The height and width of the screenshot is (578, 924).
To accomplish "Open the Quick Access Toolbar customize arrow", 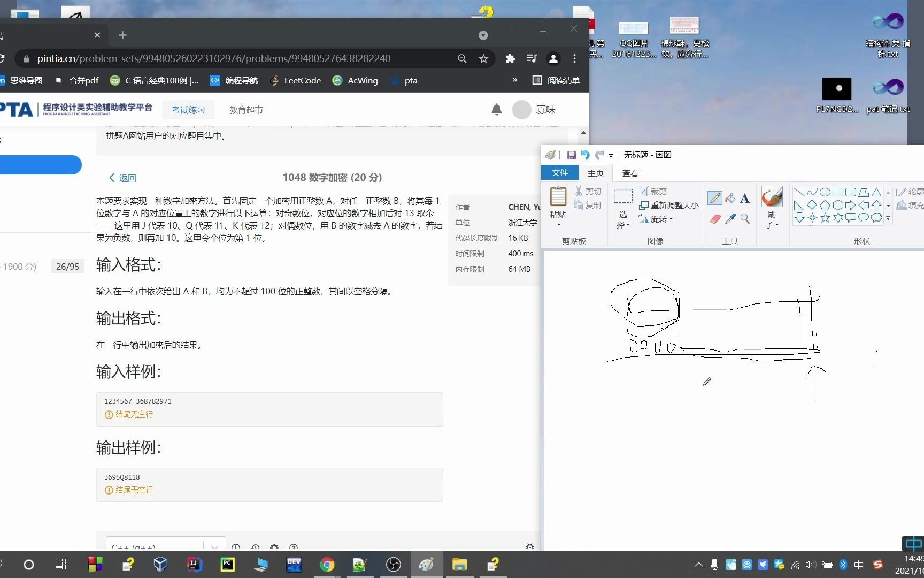I will tap(611, 156).
